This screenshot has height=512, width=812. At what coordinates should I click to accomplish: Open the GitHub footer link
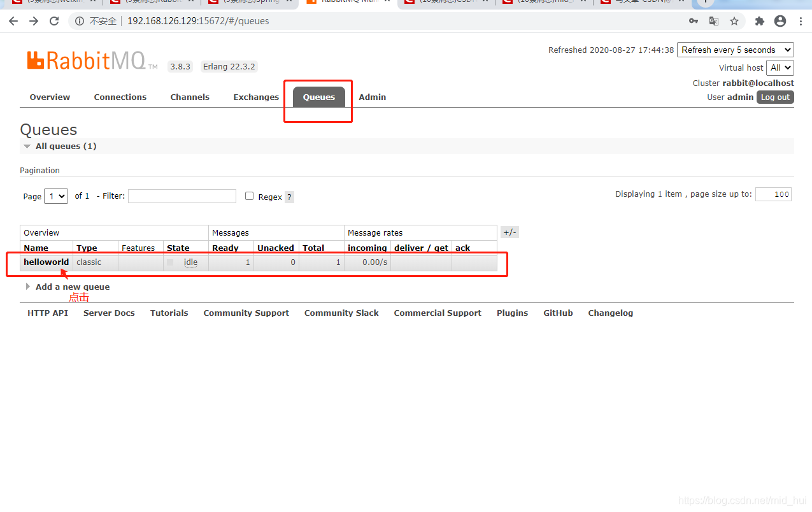(x=558, y=313)
